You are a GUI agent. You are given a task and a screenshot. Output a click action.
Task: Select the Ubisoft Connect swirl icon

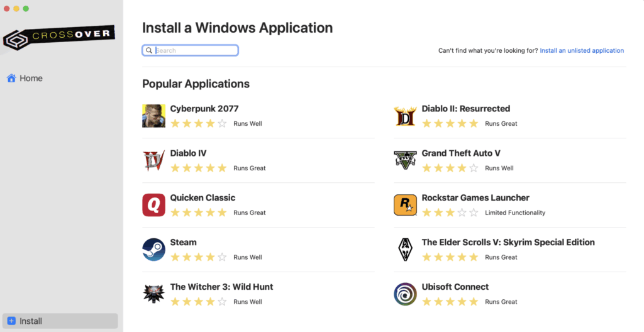[405, 294]
